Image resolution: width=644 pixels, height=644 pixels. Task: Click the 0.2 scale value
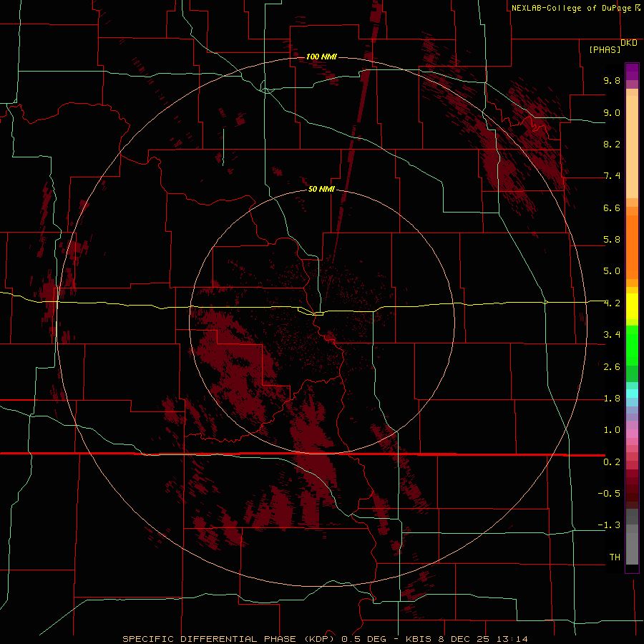(x=612, y=462)
